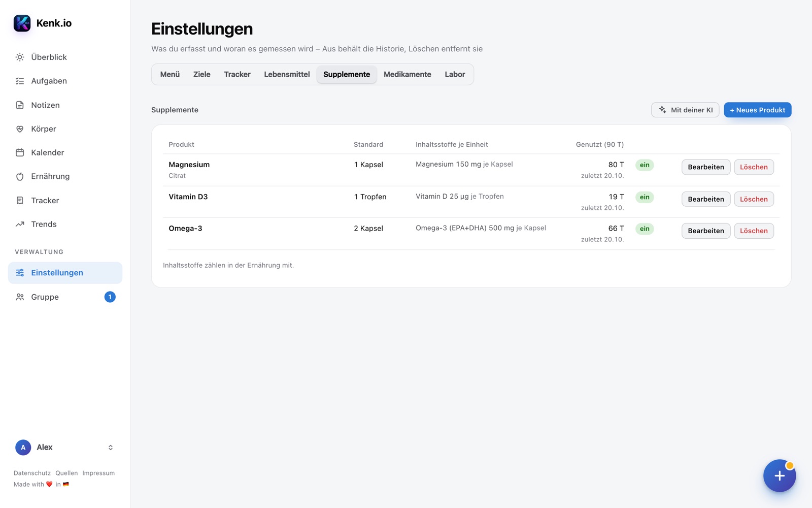Click the Einstellungen sliders icon
This screenshot has height=508, width=812.
[20, 273]
